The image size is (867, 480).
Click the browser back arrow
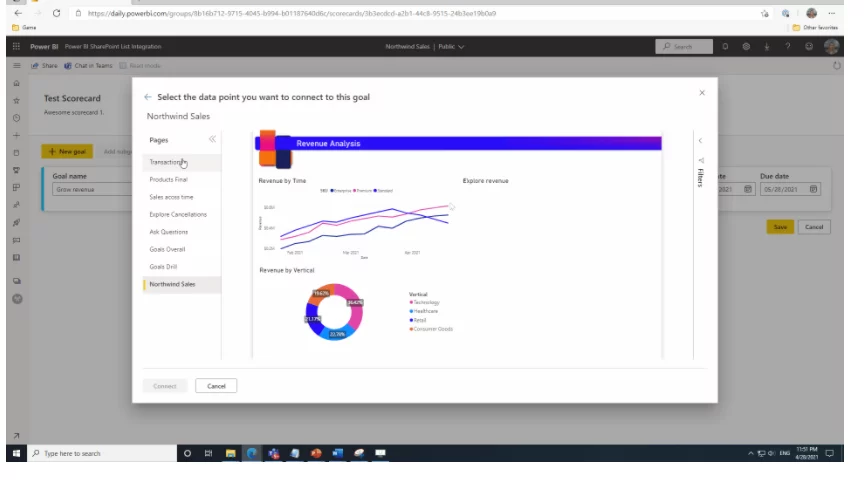point(18,13)
